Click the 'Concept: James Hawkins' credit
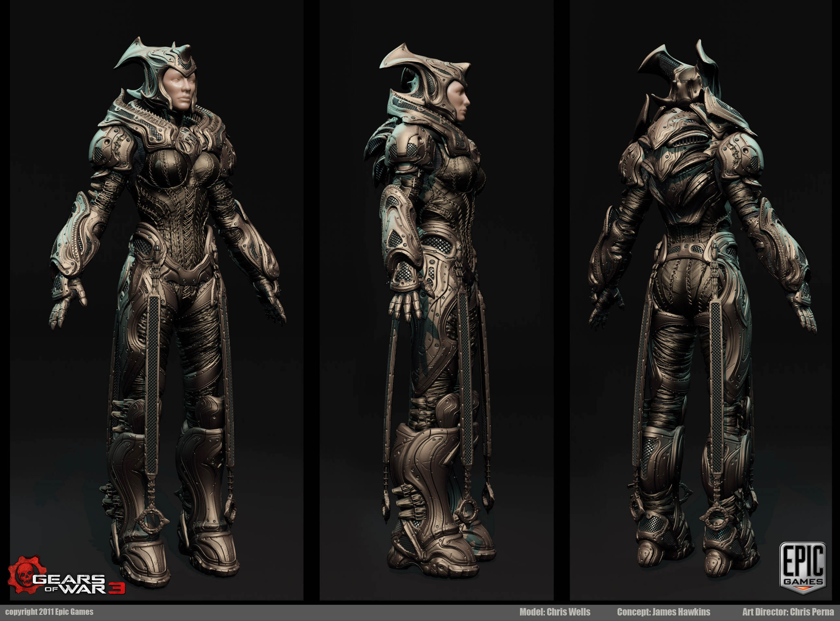 (x=664, y=612)
